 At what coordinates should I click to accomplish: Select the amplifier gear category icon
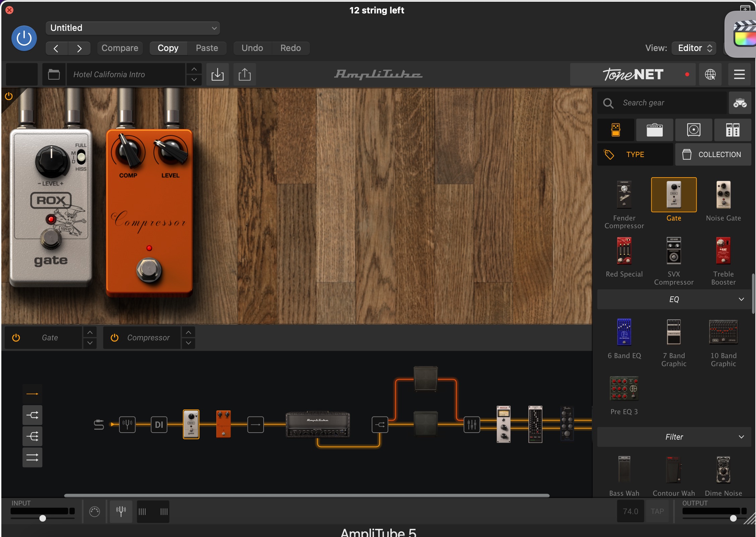tap(654, 130)
